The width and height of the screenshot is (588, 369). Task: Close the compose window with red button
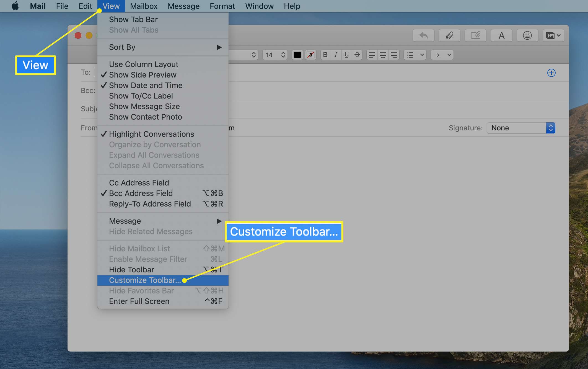[x=78, y=35]
